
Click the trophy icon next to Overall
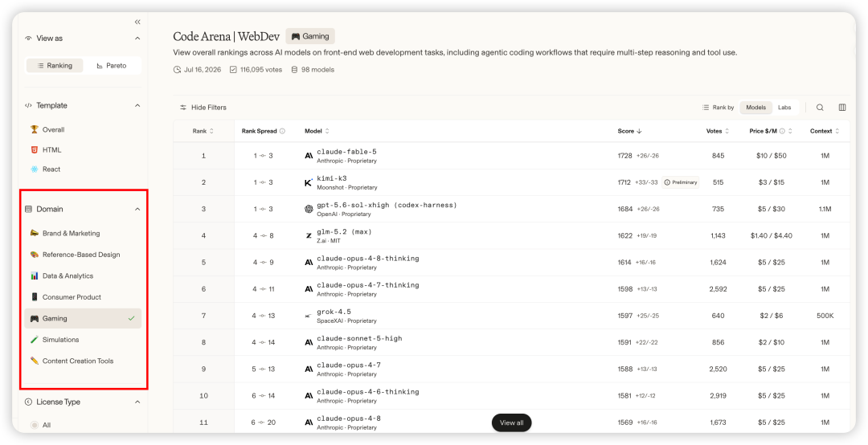point(35,129)
